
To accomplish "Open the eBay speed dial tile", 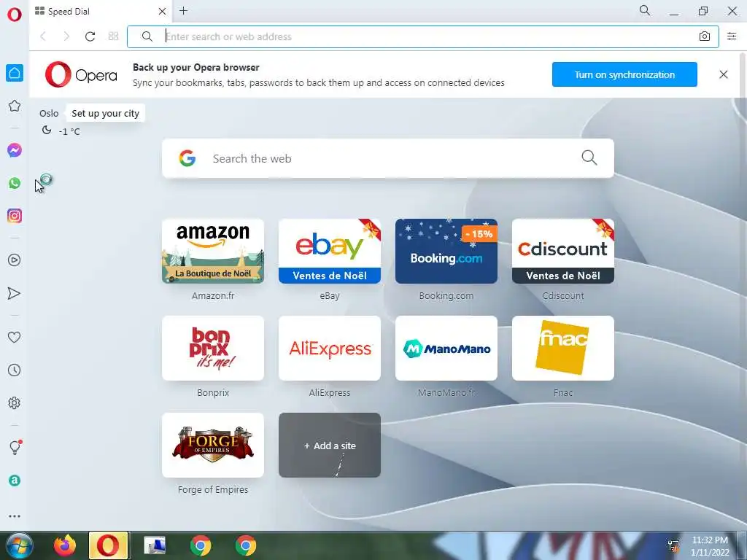I will (x=330, y=251).
